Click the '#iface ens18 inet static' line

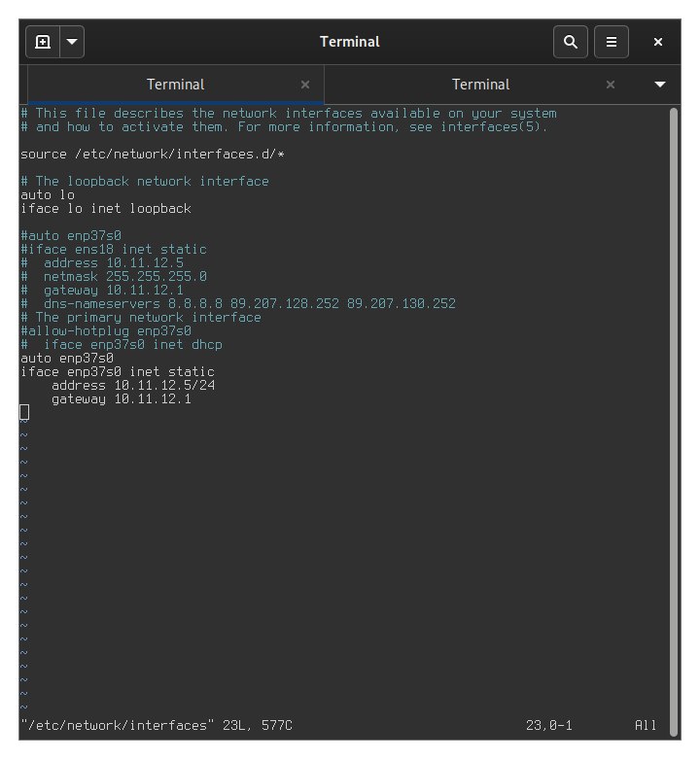click(x=114, y=250)
